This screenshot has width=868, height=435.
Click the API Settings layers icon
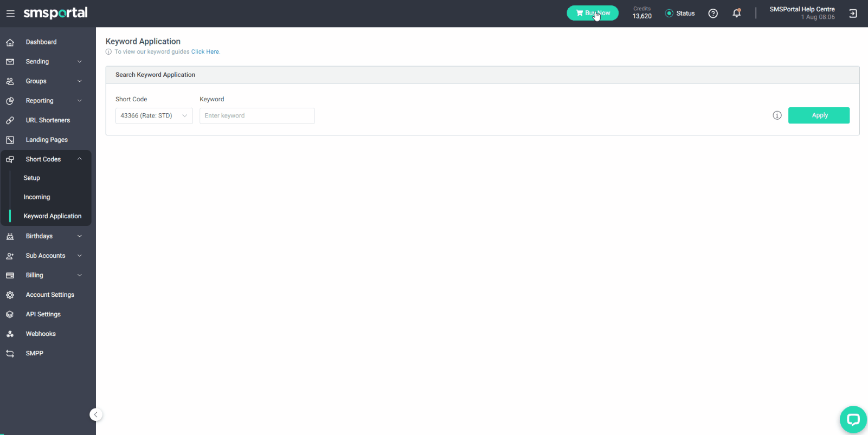tap(10, 314)
